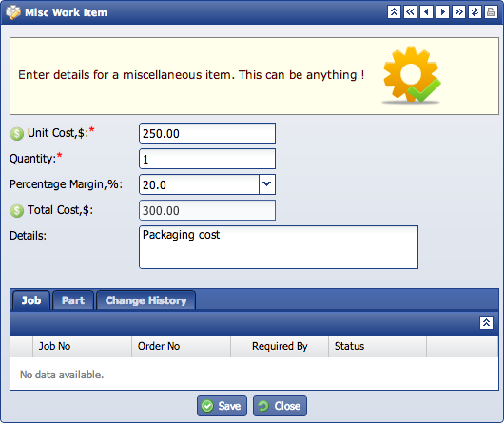Click the gear with checkmark image
The width and height of the screenshot is (504, 424).
coord(412,75)
